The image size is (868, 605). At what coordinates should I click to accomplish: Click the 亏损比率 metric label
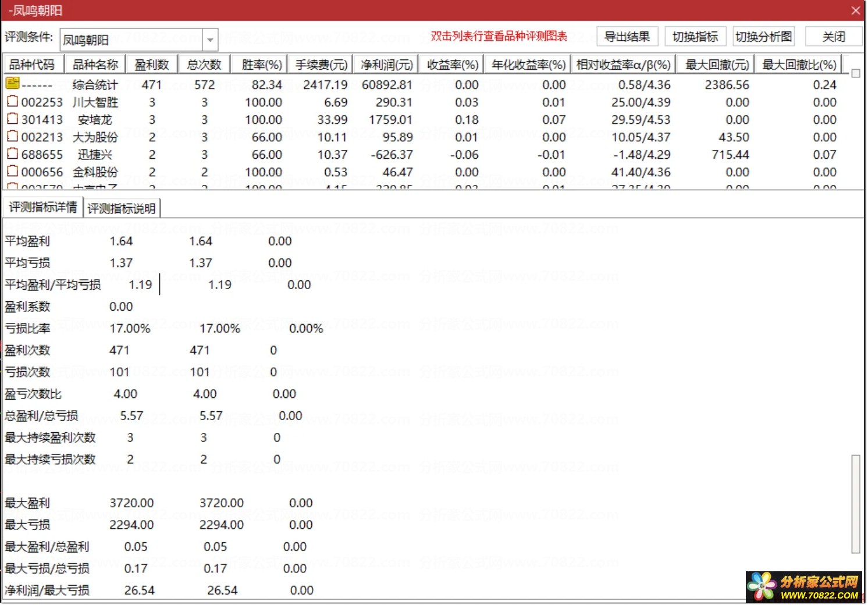click(x=27, y=328)
